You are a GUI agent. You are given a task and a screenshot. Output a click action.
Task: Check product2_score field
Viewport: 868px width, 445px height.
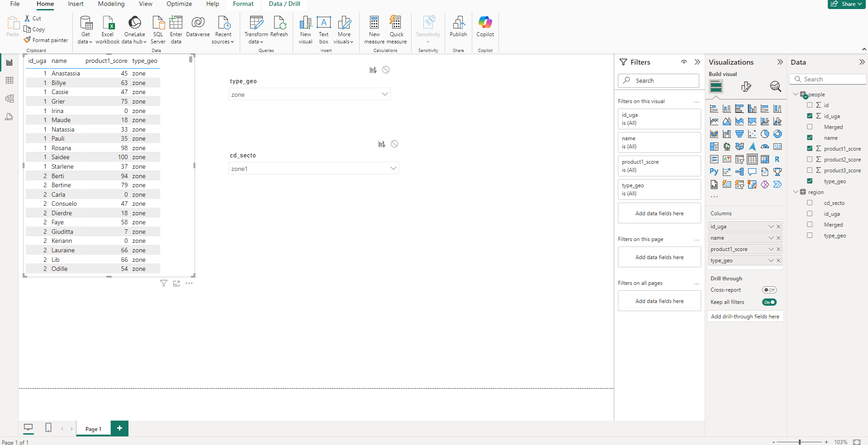tap(810, 159)
